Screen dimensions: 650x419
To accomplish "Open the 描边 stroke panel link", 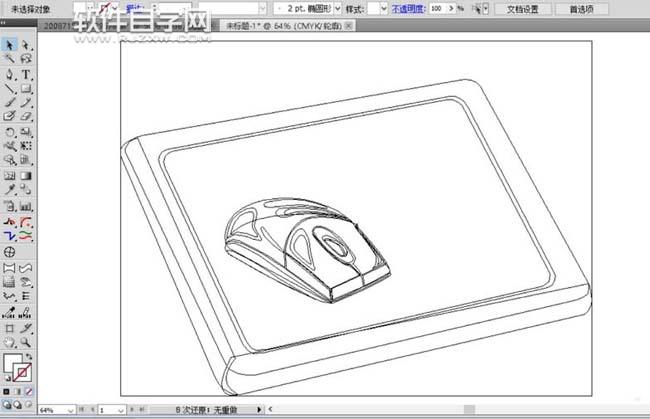I will coord(134,8).
